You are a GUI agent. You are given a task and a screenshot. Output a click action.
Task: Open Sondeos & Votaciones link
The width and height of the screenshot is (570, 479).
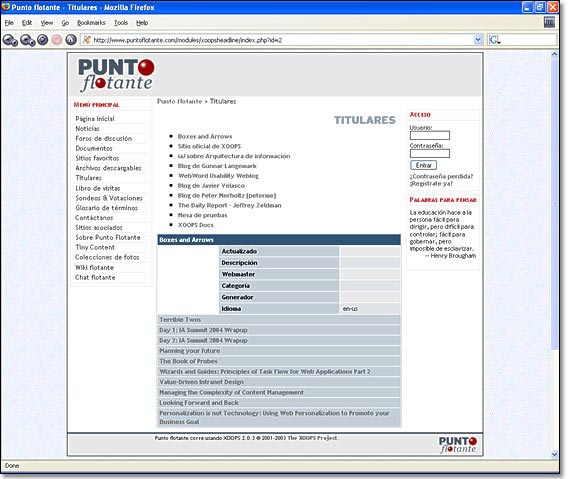pyautogui.click(x=109, y=198)
